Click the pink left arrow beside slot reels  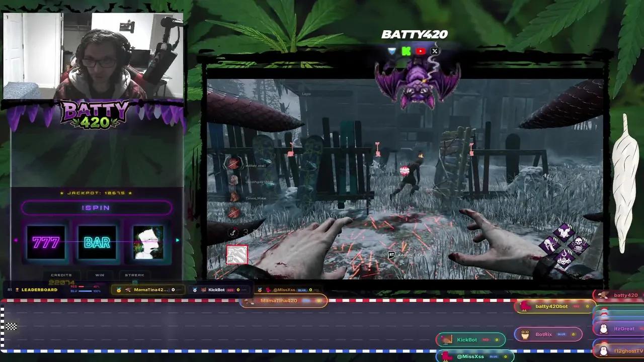click(x=16, y=240)
